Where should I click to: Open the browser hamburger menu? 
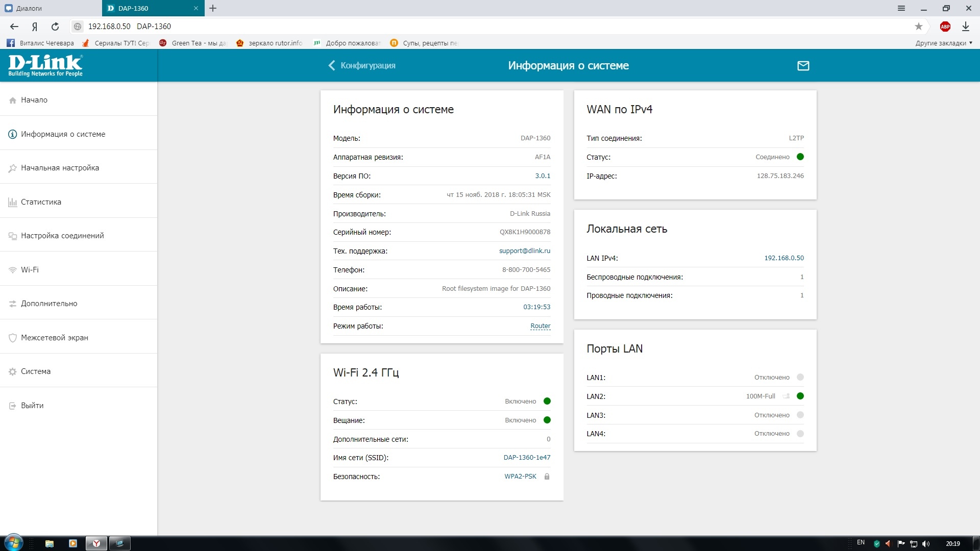(x=901, y=8)
